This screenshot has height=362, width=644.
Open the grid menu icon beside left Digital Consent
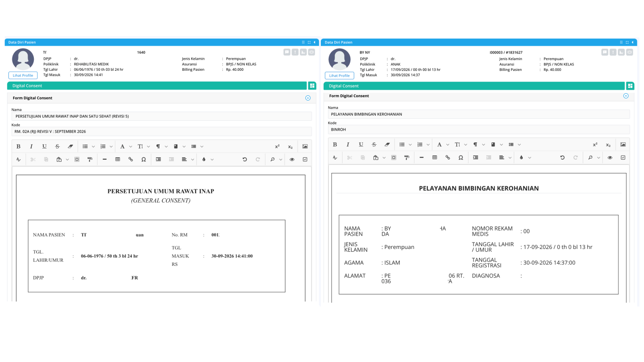312,86
